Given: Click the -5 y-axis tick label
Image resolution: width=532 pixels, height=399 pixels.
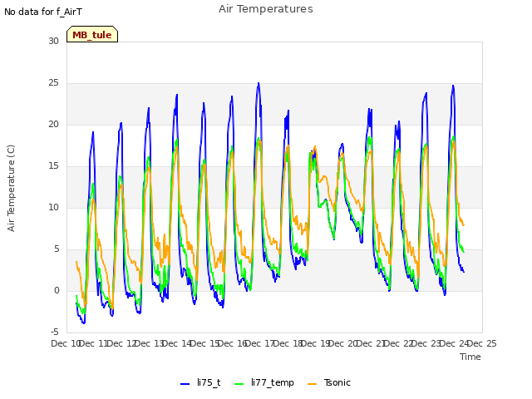Looking at the screenshot, I should [55, 332].
